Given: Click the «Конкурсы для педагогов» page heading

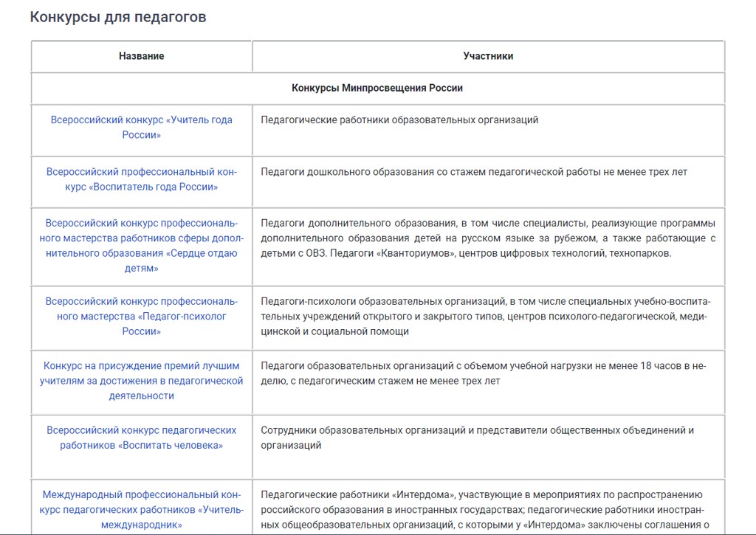Looking at the screenshot, I should pyautogui.click(x=118, y=17).
